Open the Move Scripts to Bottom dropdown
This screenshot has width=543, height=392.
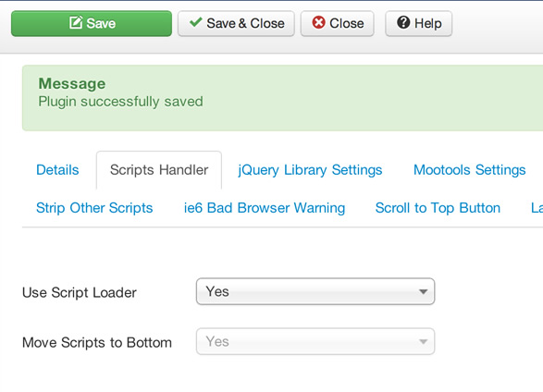(x=315, y=341)
